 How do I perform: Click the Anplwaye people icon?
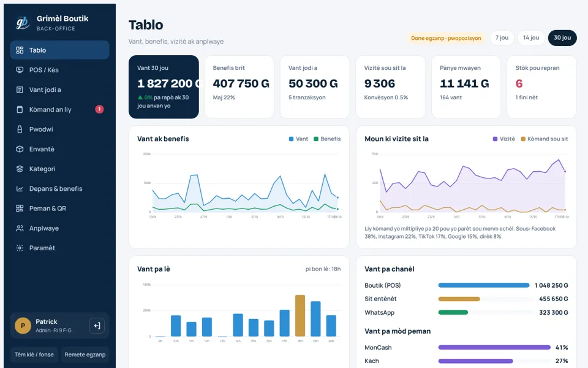[20, 228]
